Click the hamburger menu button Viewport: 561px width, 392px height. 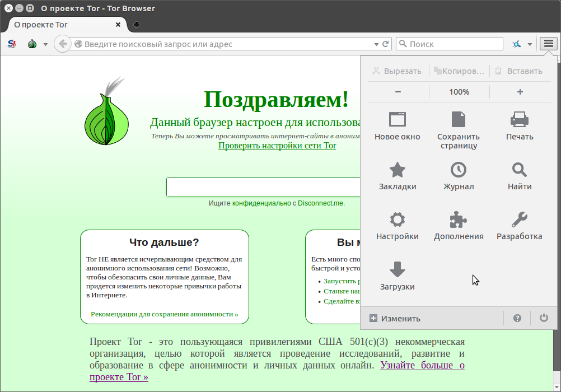(549, 44)
